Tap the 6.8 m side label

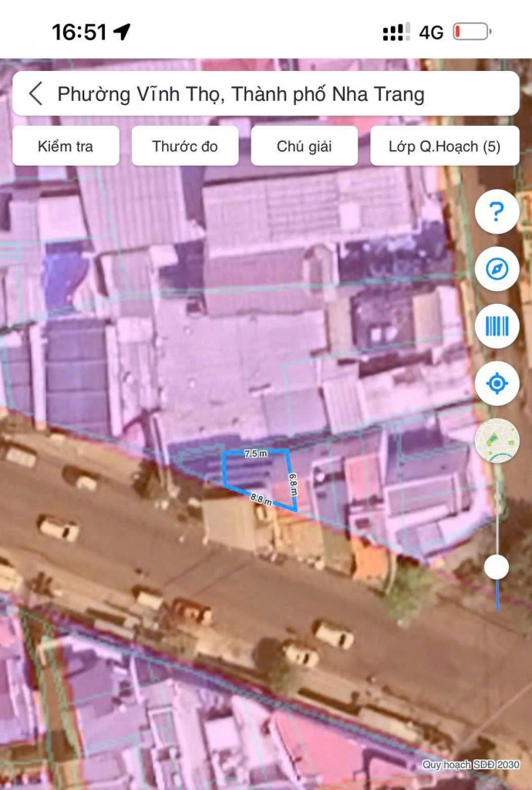pos(293,483)
